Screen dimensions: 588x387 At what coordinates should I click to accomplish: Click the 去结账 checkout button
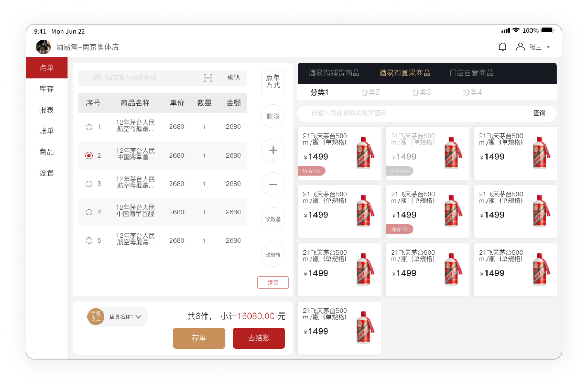tap(259, 338)
